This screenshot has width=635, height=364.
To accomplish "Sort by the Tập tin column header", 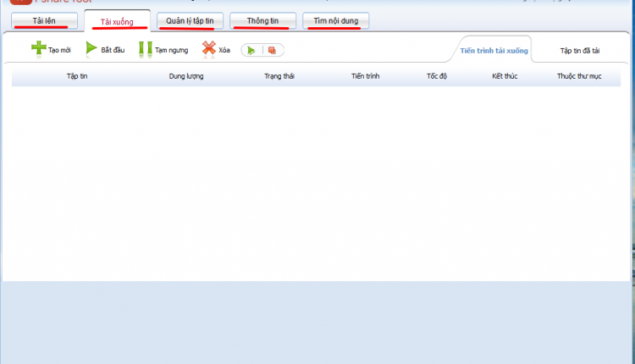I will [x=77, y=76].
